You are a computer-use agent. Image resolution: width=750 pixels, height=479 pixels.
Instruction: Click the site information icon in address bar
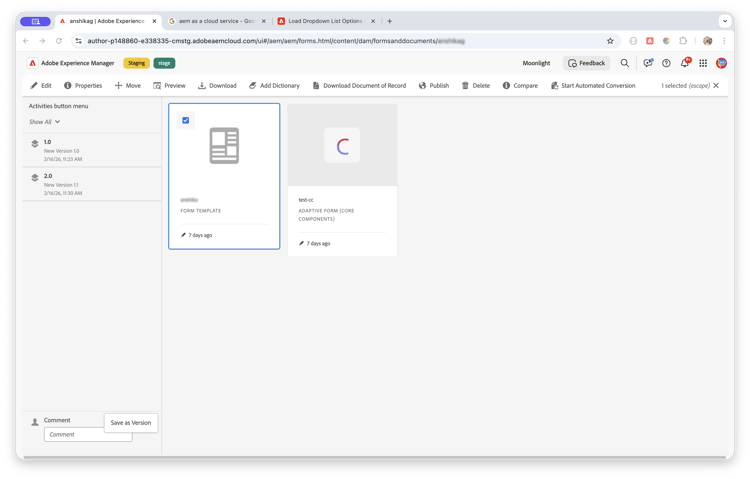pyautogui.click(x=79, y=41)
